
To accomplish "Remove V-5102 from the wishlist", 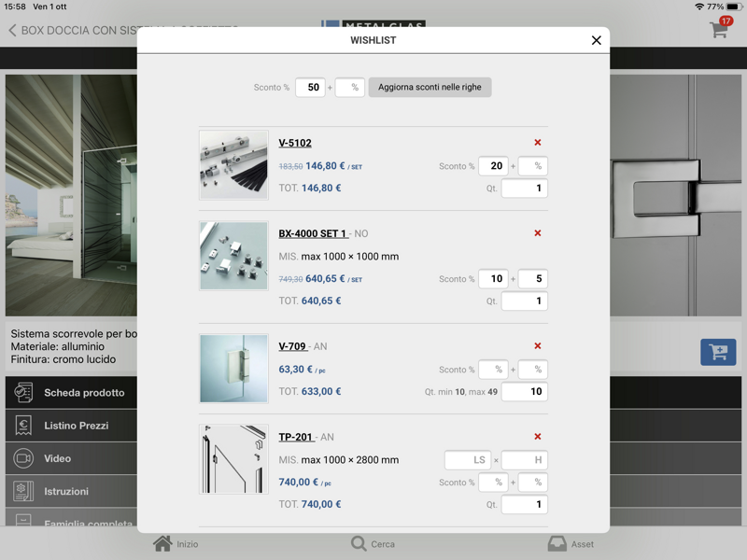I will coord(537,143).
